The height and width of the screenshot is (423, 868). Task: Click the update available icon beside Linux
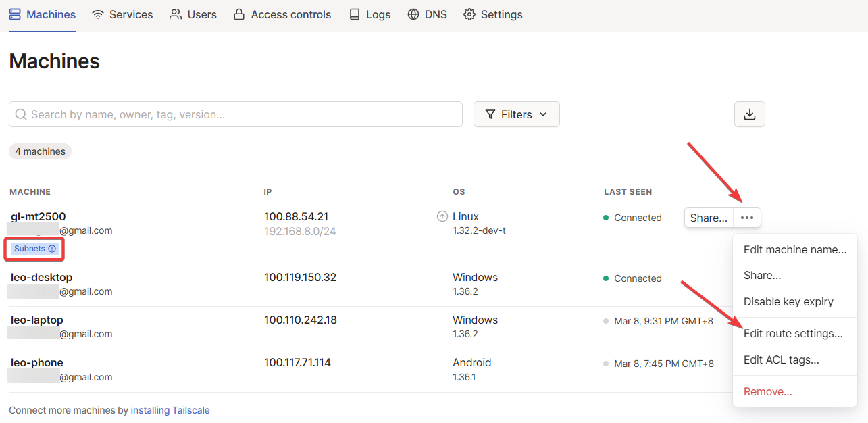442,217
